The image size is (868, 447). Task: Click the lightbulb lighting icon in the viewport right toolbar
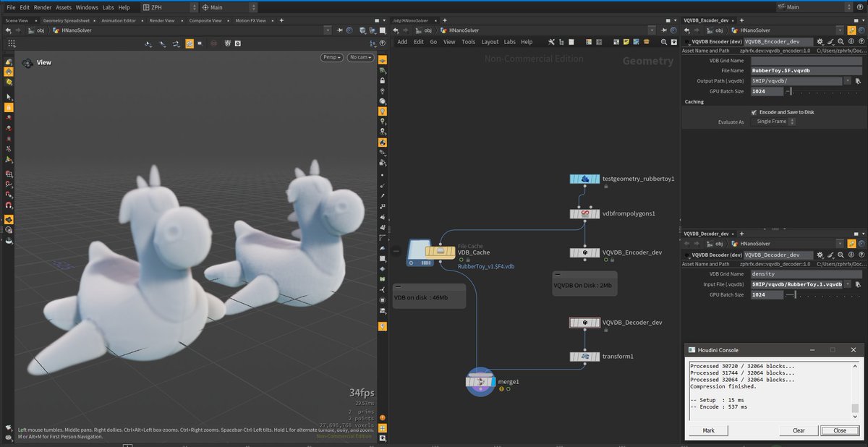(382, 111)
